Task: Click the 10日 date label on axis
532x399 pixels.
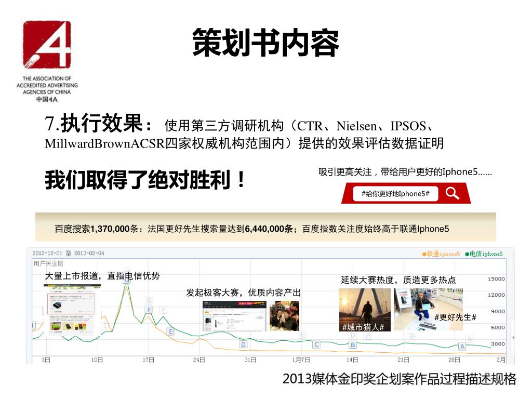Action: [x=97, y=360]
